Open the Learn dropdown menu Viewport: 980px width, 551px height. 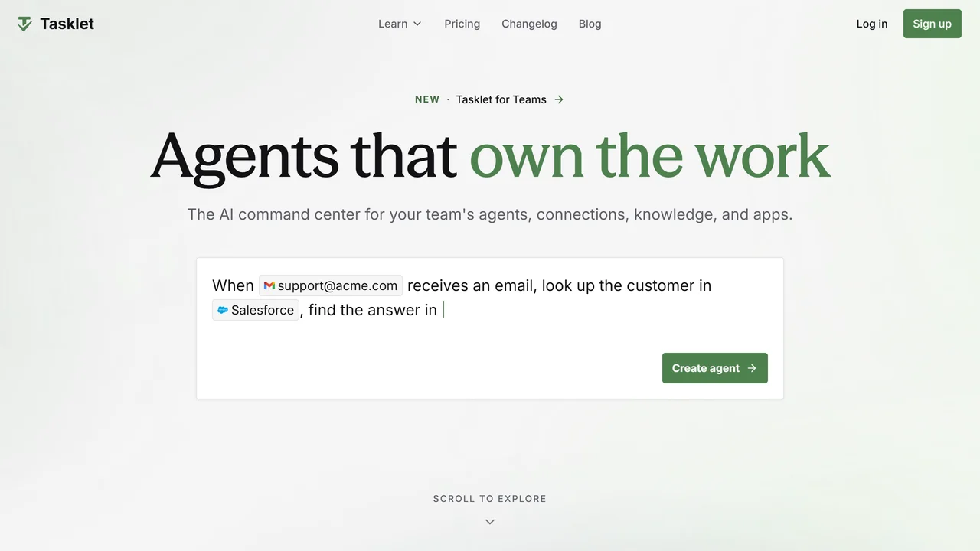[x=400, y=24]
